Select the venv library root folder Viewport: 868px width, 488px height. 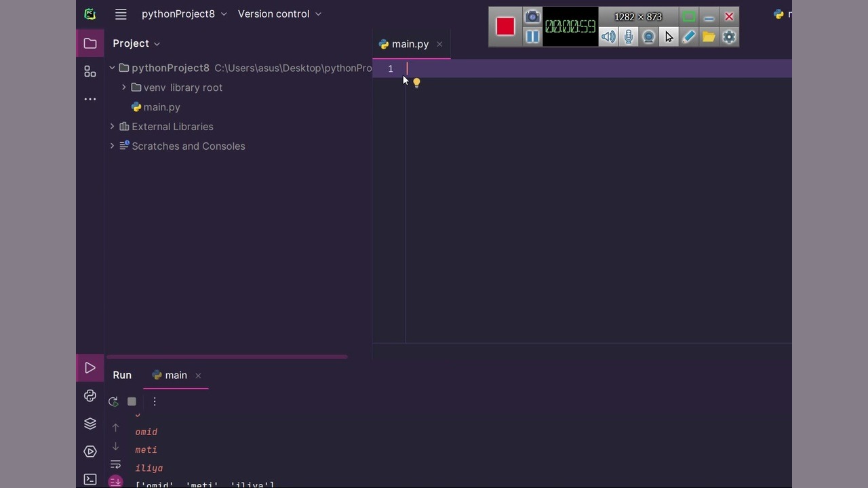[x=176, y=87]
